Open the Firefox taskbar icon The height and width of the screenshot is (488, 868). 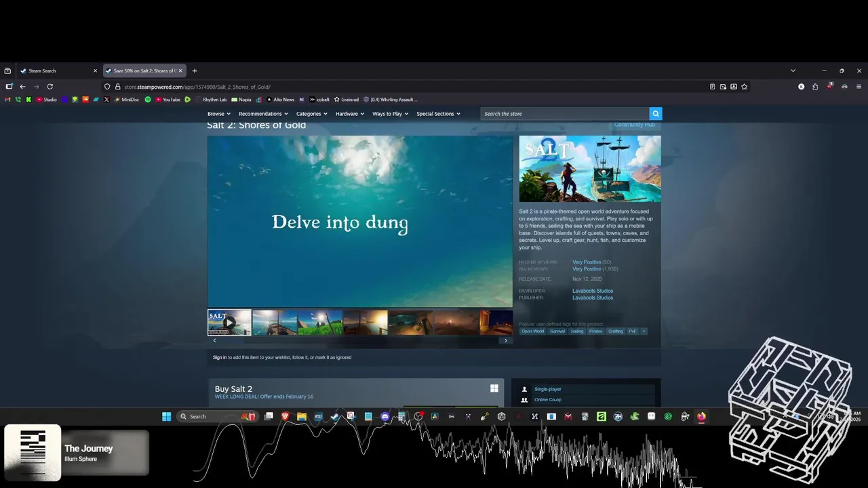tap(701, 416)
